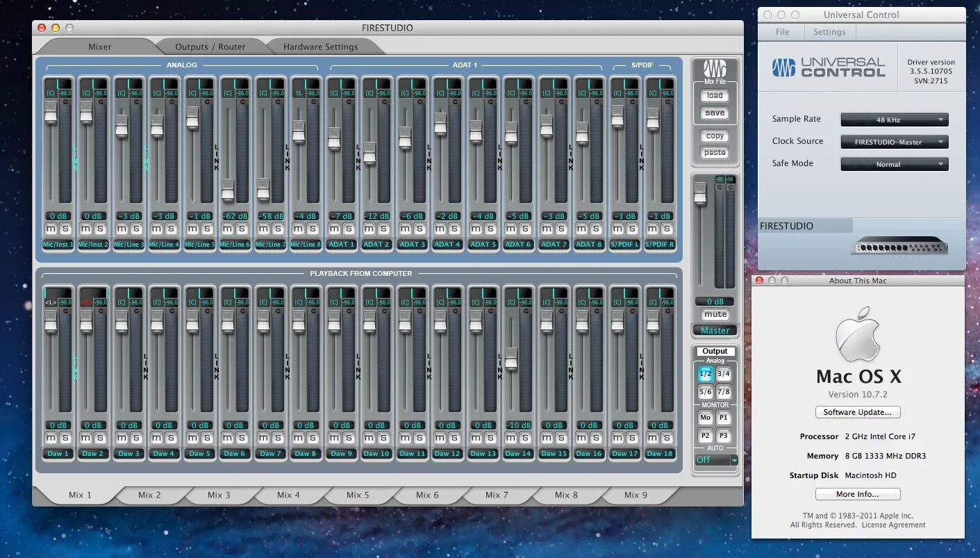This screenshot has width=980, height=558.
Task: Click the Daw 14 fader handle
Action: [x=511, y=359]
